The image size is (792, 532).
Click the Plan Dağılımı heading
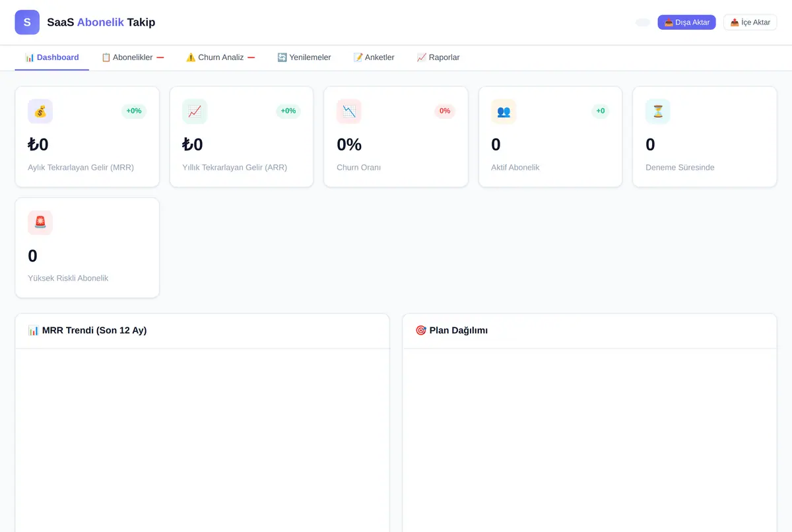pyautogui.click(x=459, y=330)
